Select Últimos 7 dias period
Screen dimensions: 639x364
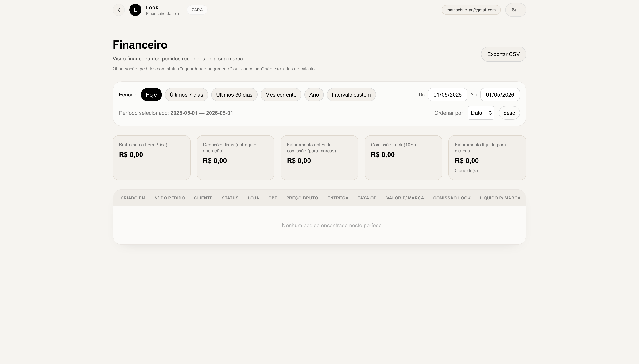click(x=186, y=95)
